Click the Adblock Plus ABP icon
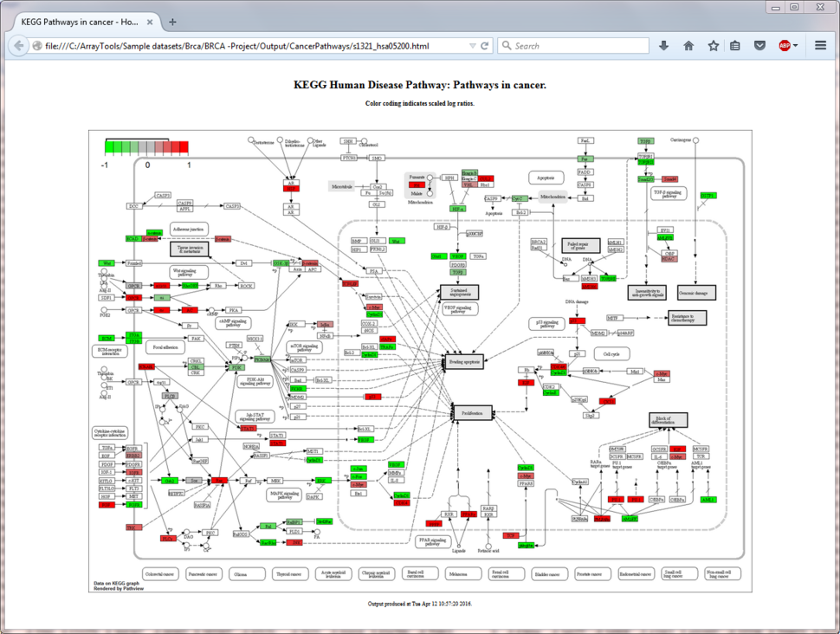This screenshot has height=634, width=840. (x=785, y=46)
